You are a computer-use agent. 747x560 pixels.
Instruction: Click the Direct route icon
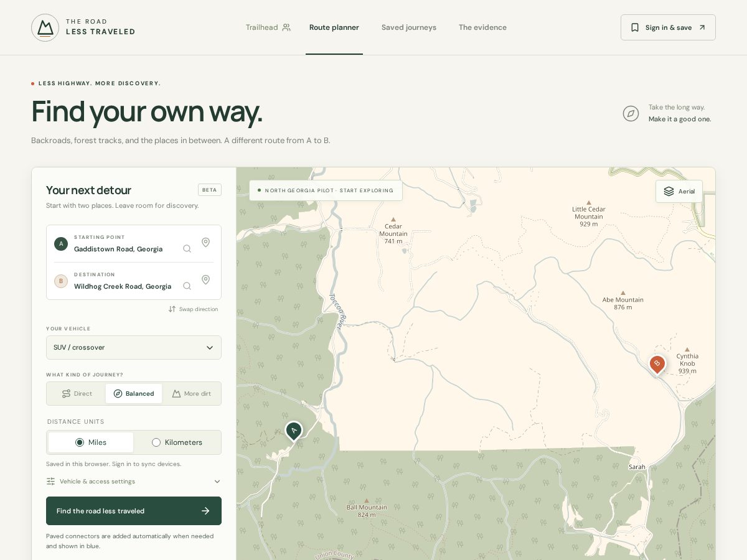pyautogui.click(x=66, y=393)
